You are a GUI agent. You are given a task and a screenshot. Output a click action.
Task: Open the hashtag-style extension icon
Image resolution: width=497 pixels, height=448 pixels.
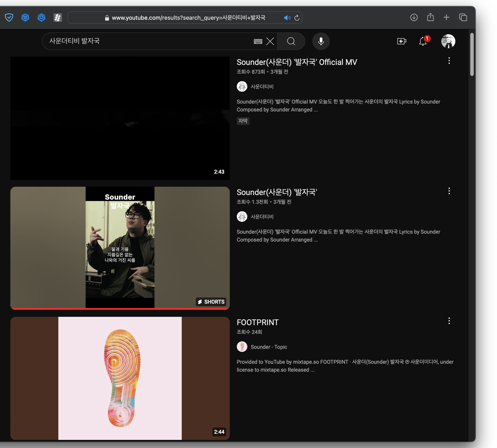(58, 18)
